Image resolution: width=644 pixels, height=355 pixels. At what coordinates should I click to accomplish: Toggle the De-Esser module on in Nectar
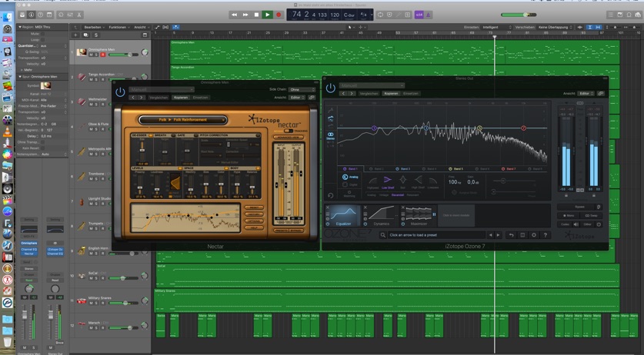click(x=150, y=135)
